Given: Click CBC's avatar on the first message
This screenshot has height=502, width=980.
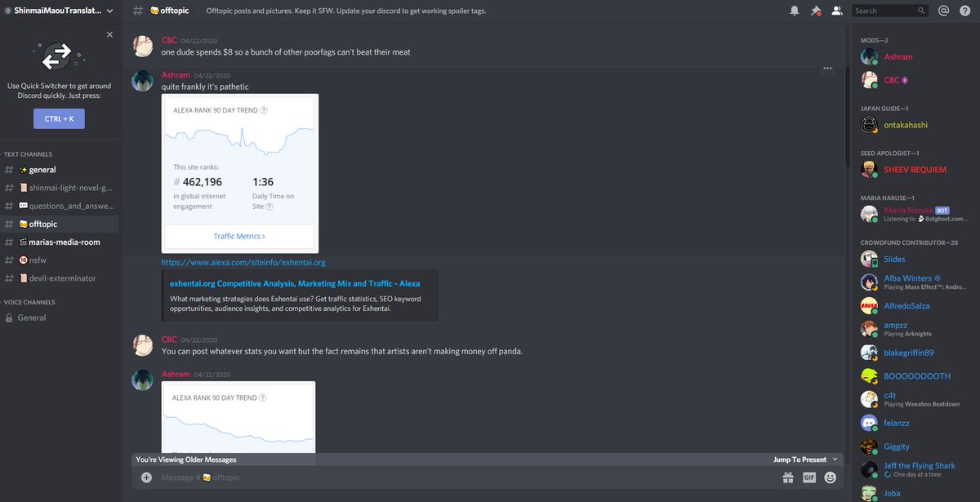Looking at the screenshot, I should [143, 47].
